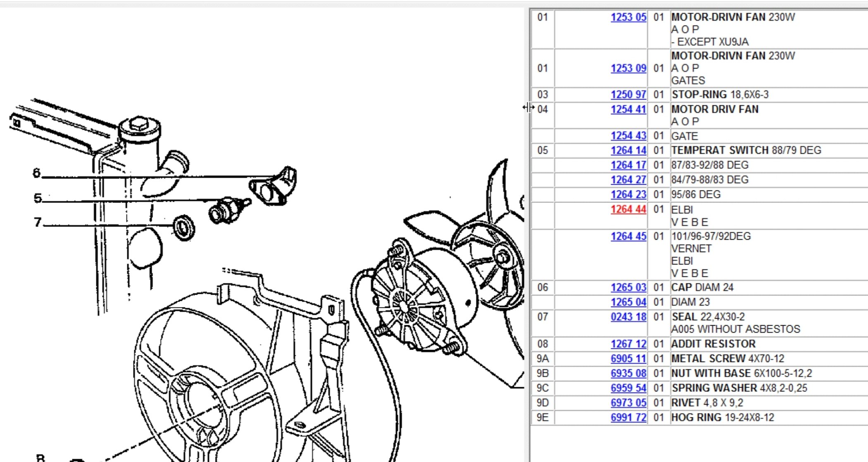Open cap diam 24 link 1265 03
This screenshot has height=462, width=868.
click(628, 288)
